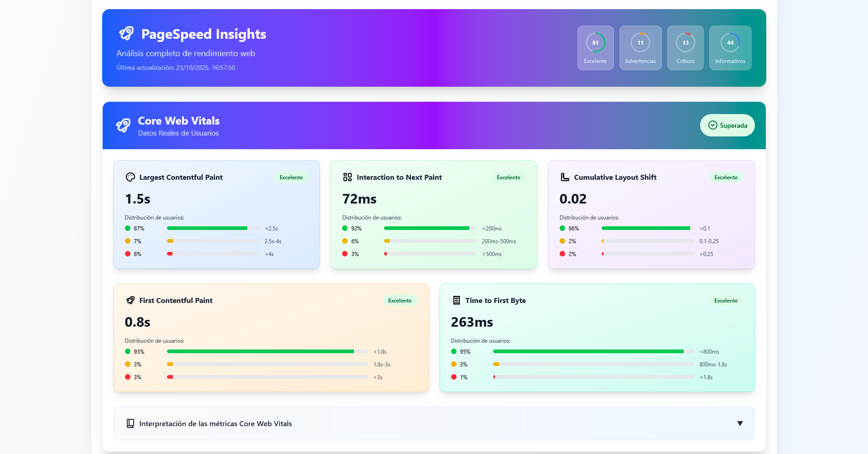Click the document icon for Time to First Byte

pos(457,300)
